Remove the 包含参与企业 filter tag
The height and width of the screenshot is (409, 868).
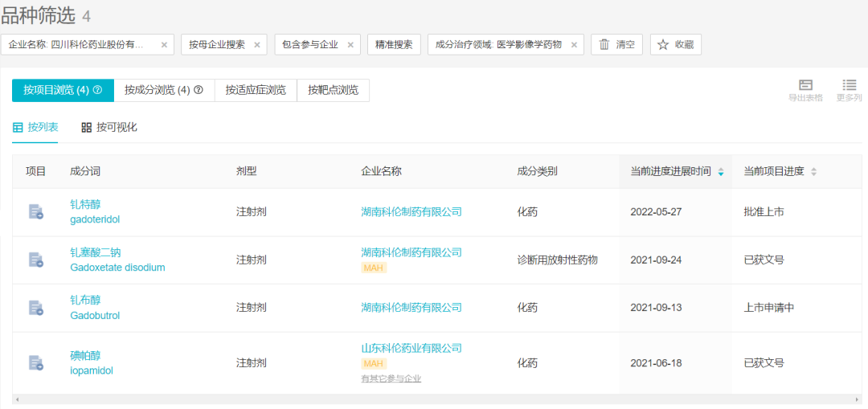[350, 45]
